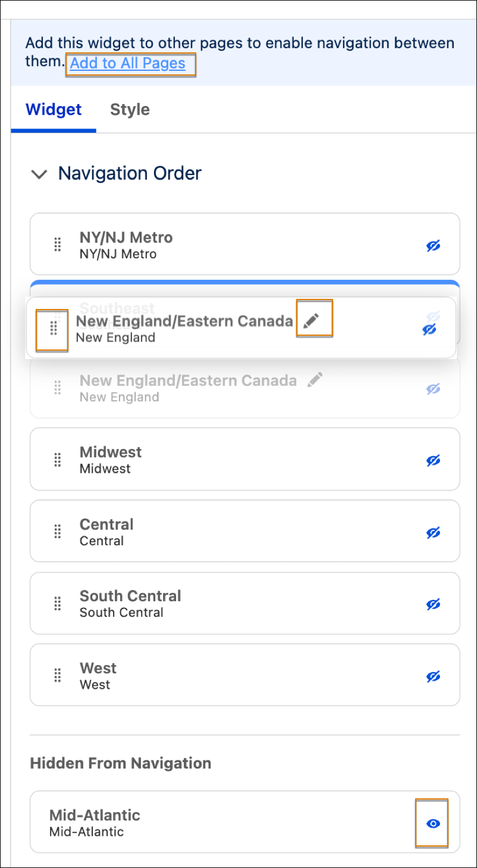Toggle visibility of the Central page
The image size is (477, 868).
click(x=434, y=533)
